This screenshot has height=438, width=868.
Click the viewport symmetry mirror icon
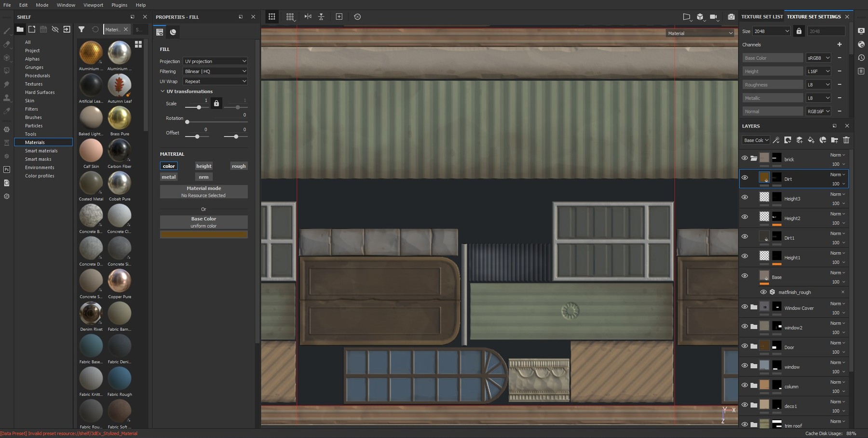(308, 16)
